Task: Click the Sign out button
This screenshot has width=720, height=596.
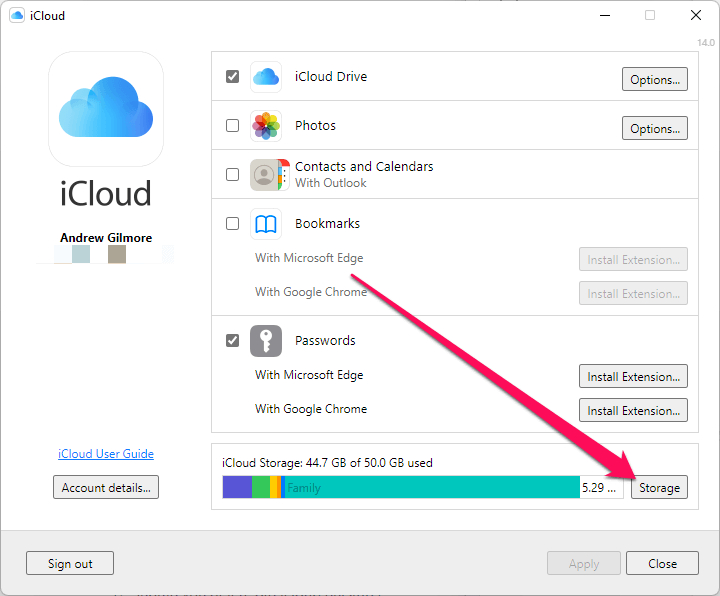Action: click(x=70, y=563)
